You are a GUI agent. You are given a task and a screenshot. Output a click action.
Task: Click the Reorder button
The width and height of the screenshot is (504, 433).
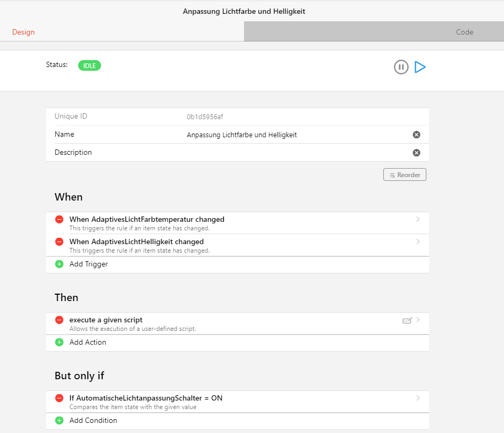[405, 174]
